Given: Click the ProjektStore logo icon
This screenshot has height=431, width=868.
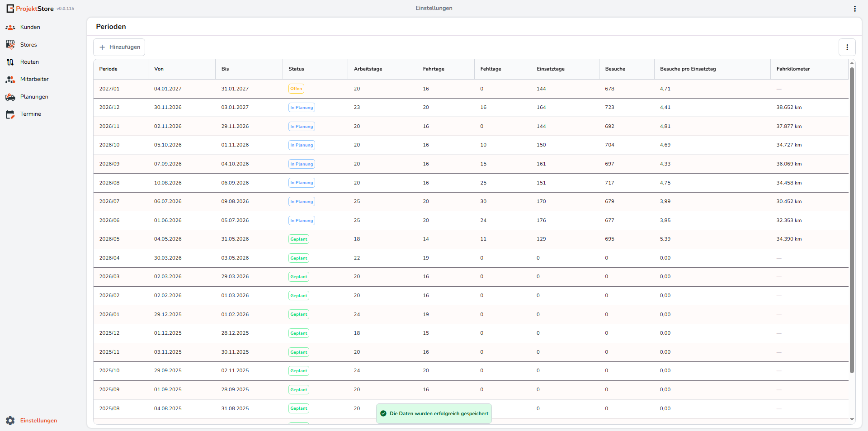Looking at the screenshot, I should click(x=10, y=9).
